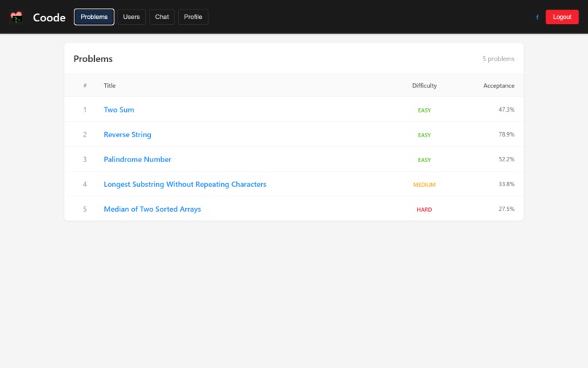
Task: Go to the Chat nav tab
Action: click(x=162, y=17)
